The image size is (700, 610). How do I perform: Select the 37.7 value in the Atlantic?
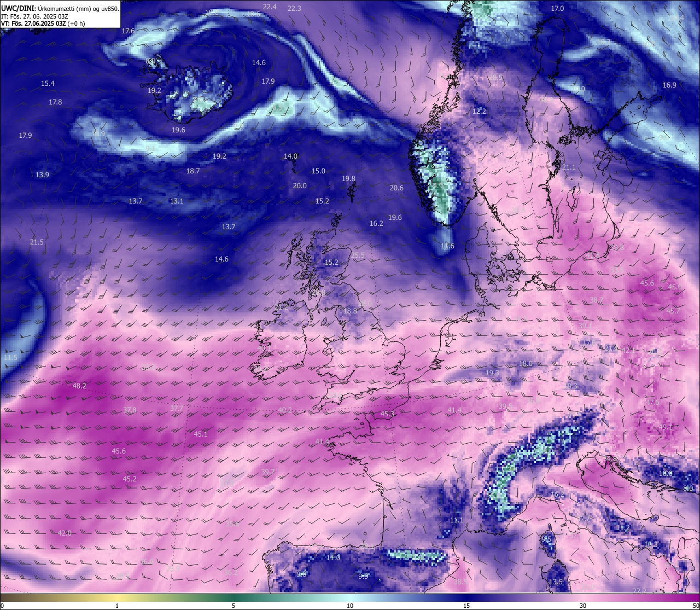click(x=177, y=408)
